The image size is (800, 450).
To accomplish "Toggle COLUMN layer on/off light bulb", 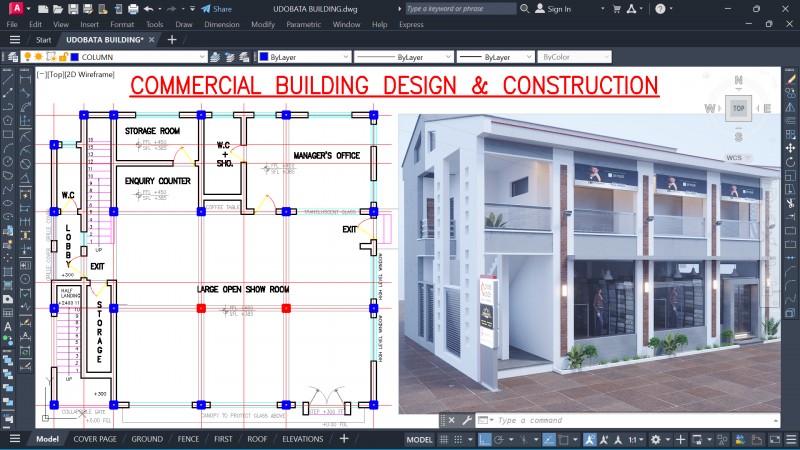I will tap(27, 57).
